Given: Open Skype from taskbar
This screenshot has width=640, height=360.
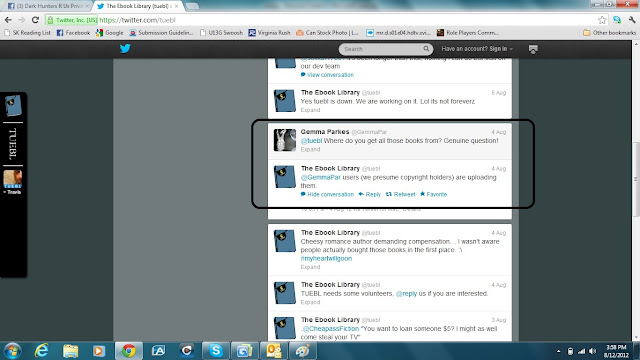Looking at the screenshot, I should coord(216,351).
